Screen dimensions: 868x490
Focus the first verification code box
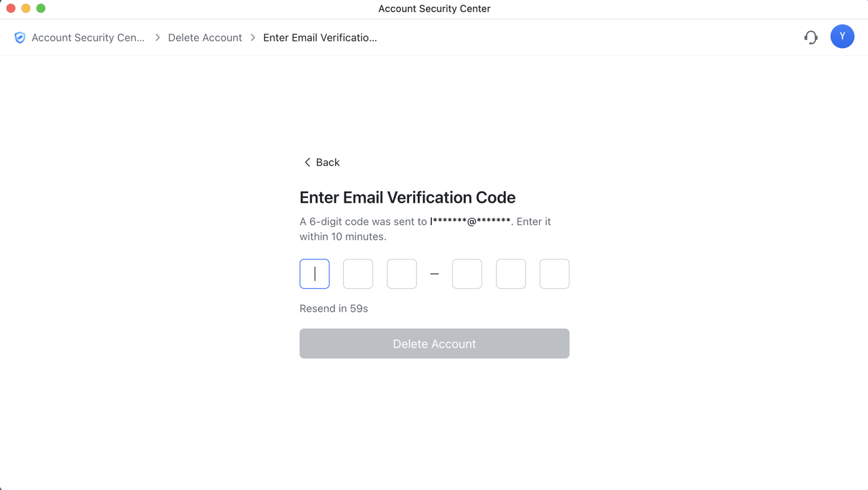coord(315,274)
